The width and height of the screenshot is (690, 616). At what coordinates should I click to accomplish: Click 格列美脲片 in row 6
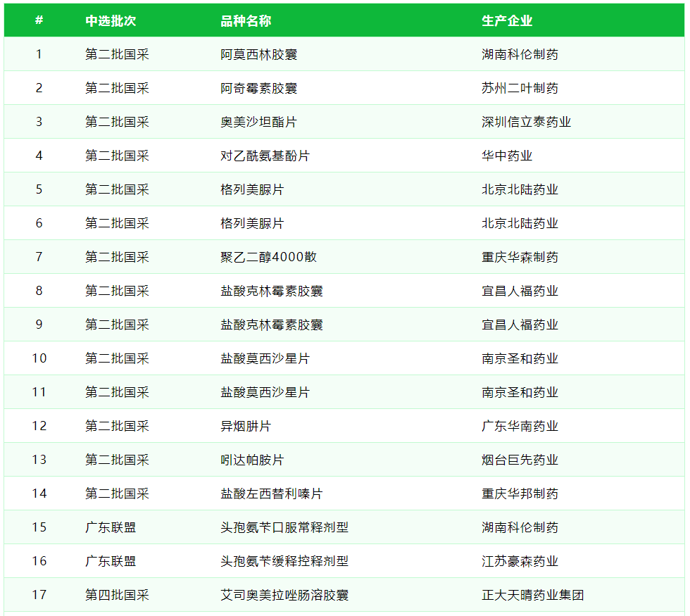tap(252, 223)
